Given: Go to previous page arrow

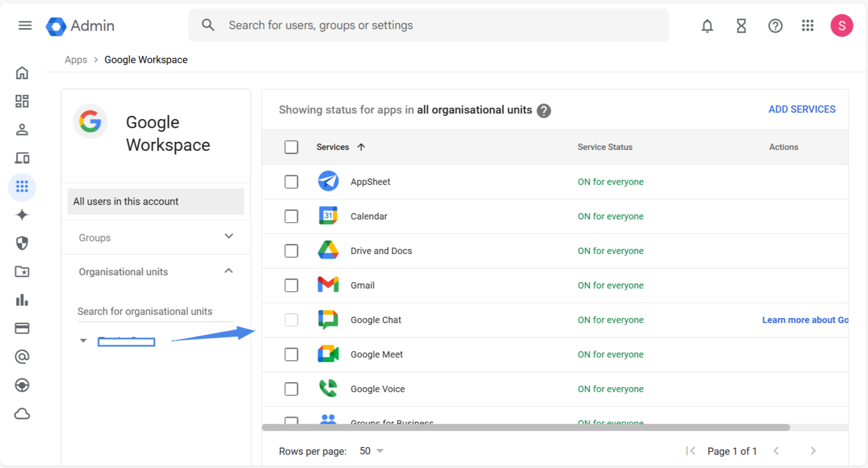Looking at the screenshot, I should click(776, 450).
